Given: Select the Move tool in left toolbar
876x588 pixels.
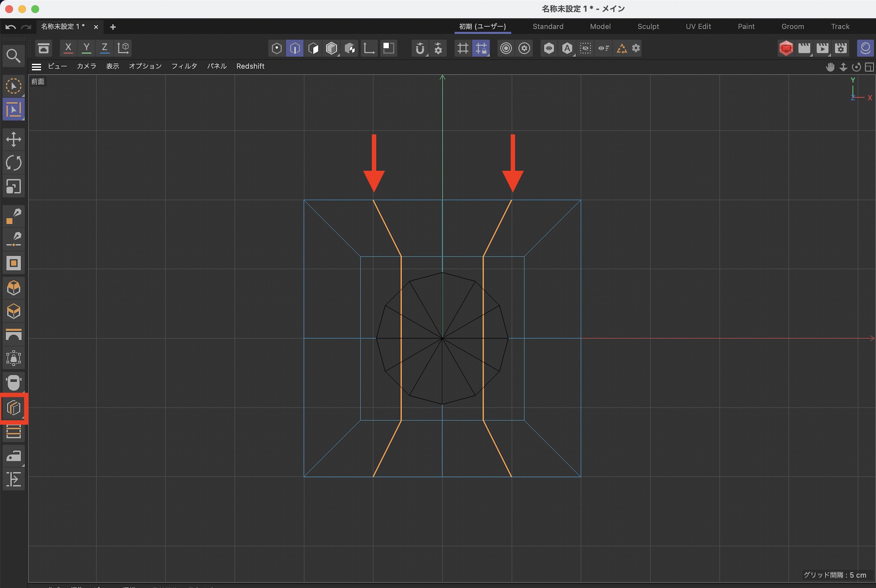Looking at the screenshot, I should (14, 140).
